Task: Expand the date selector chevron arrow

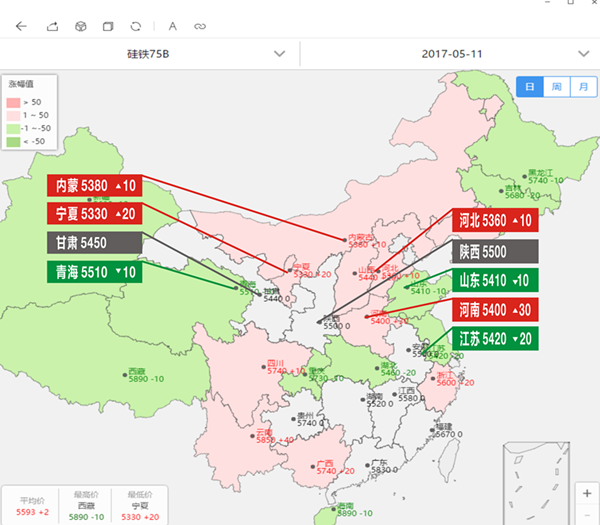Action: pos(584,54)
